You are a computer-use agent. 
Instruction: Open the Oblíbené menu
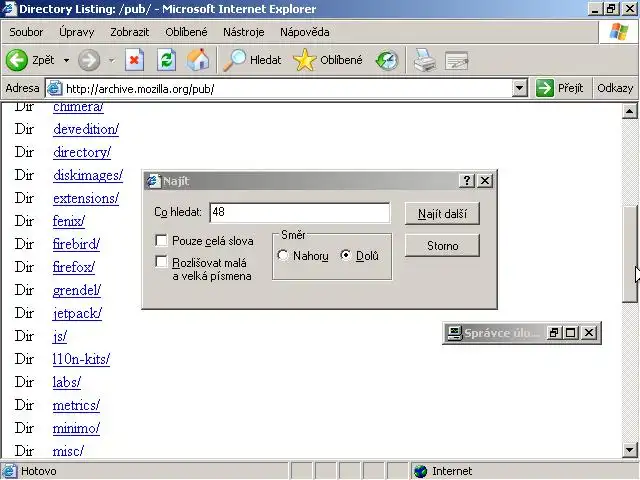click(x=186, y=32)
